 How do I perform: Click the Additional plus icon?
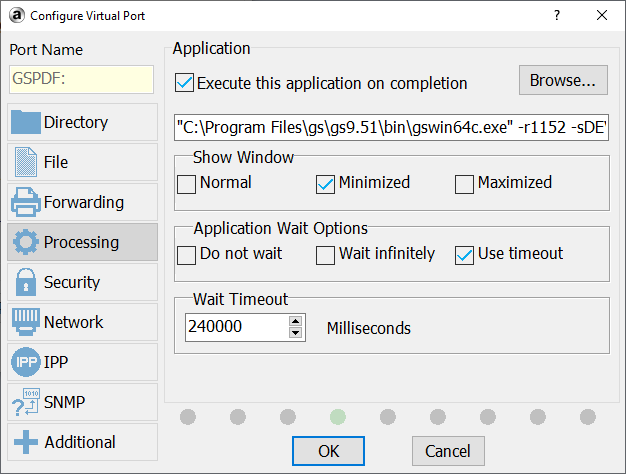[x=26, y=443]
